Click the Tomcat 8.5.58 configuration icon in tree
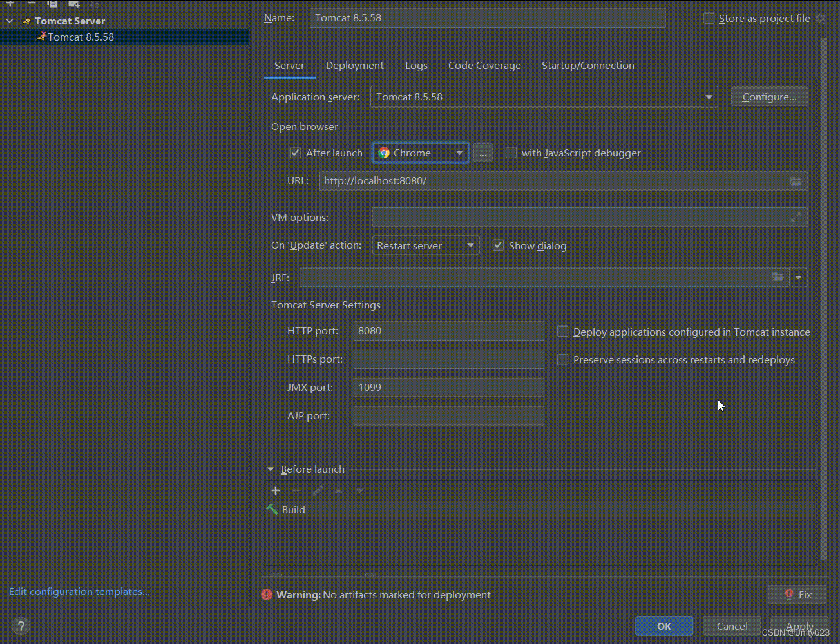Screen dimensions: 840x644 42,37
